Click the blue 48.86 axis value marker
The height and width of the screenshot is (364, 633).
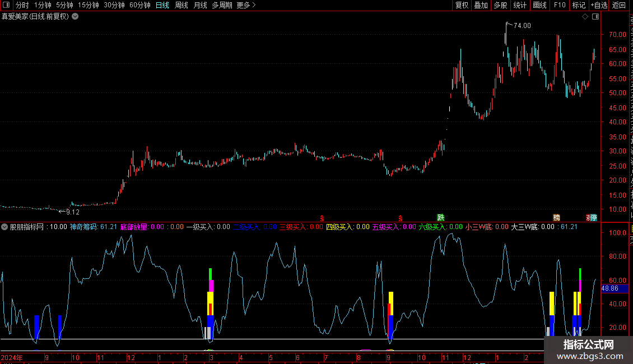tap(609, 288)
